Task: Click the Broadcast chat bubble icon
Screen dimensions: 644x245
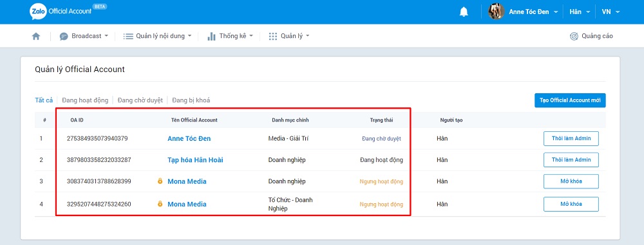Action: [64, 37]
